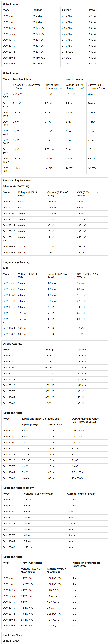Click the Display Accuracy section heading
Image resolution: width=110 pixels, height=644 pixels.
(12, 344)
